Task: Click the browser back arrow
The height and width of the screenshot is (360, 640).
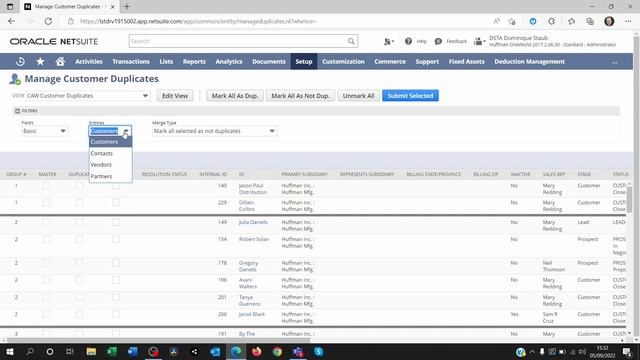Action: (11, 21)
